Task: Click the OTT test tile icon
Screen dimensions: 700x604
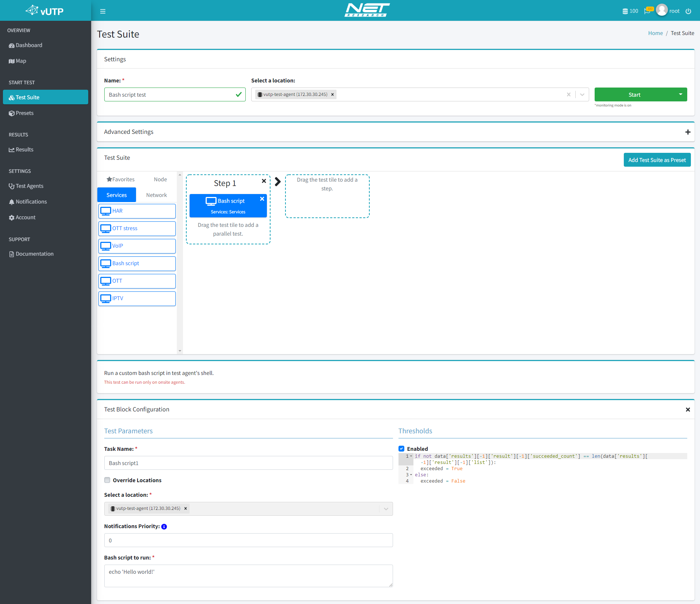Action: [105, 280]
